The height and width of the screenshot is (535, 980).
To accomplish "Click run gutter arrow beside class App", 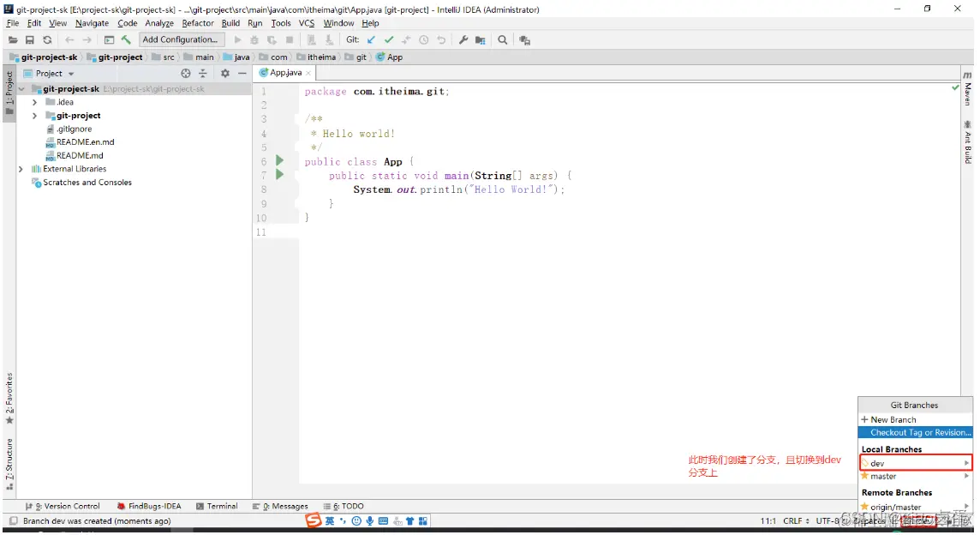I will click(279, 161).
